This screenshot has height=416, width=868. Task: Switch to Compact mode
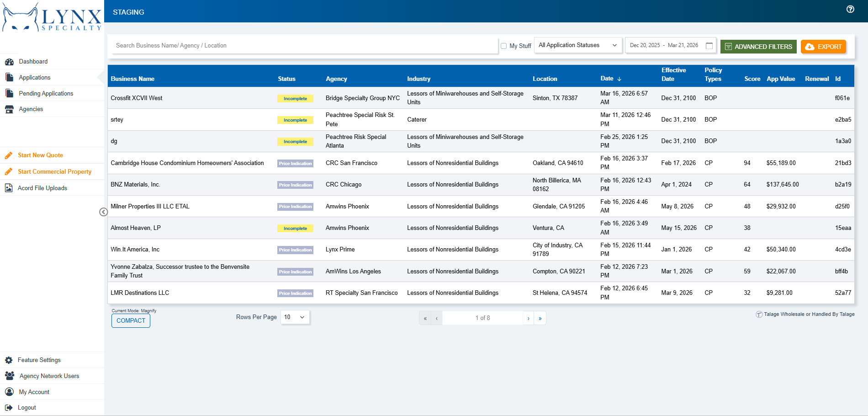click(131, 320)
